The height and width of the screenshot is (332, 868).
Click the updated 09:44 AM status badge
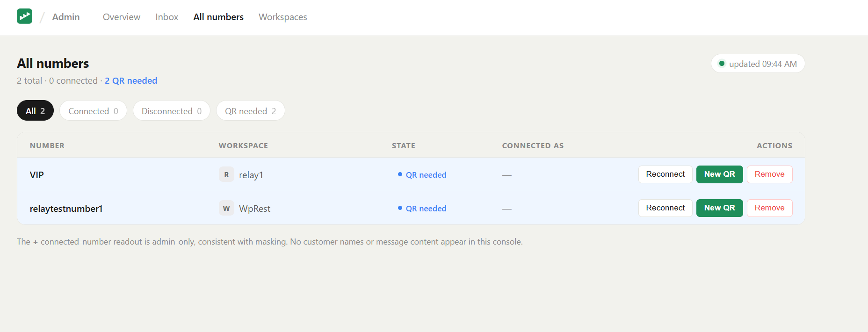[758, 64]
